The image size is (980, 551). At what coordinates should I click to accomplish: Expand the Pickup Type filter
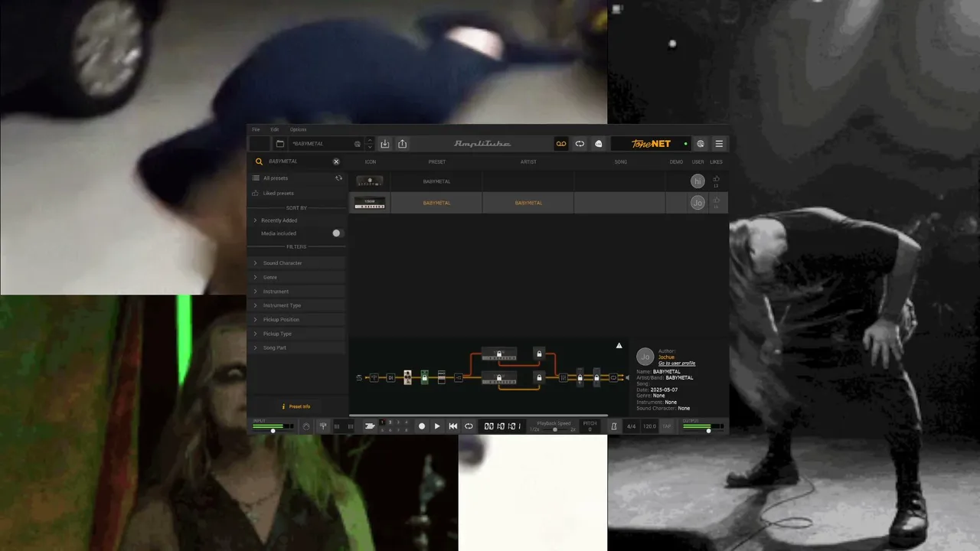coord(297,334)
